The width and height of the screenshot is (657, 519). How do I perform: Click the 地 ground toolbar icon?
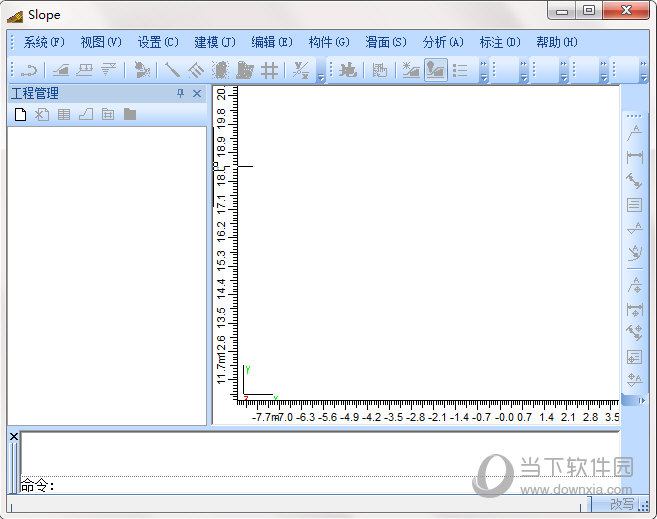348,70
